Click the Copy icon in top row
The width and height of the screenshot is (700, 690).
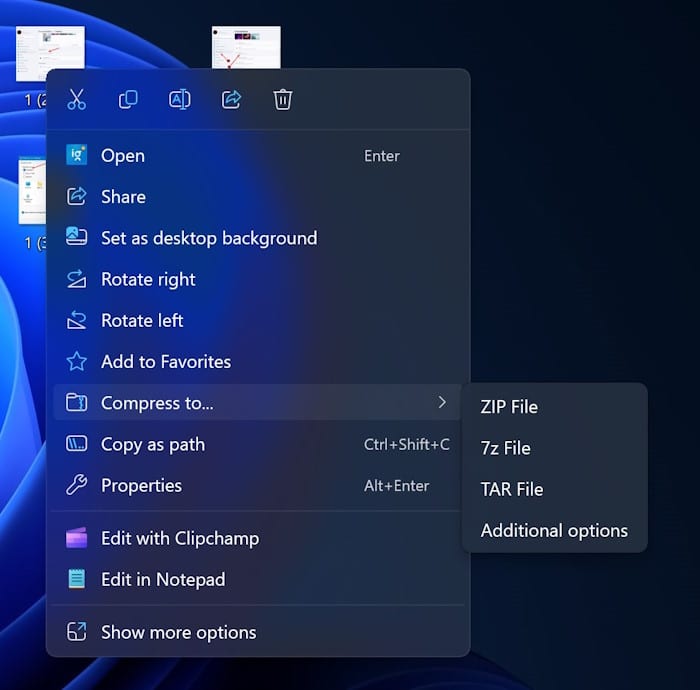click(128, 99)
